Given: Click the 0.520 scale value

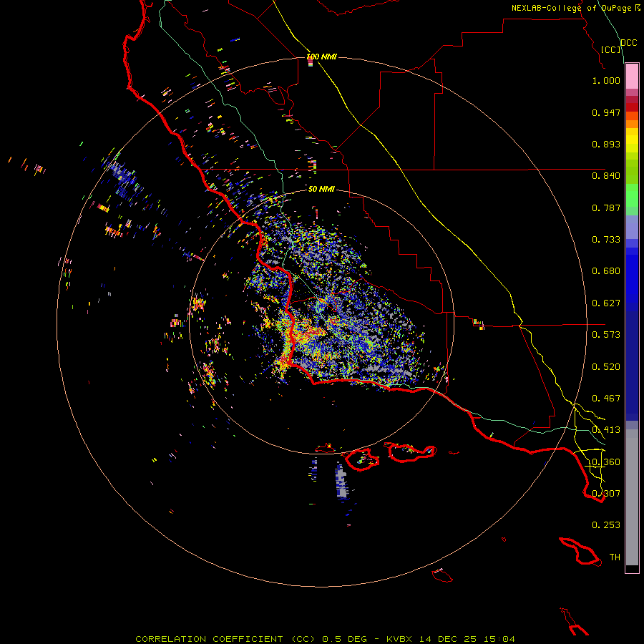Looking at the screenshot, I should coord(606,367).
